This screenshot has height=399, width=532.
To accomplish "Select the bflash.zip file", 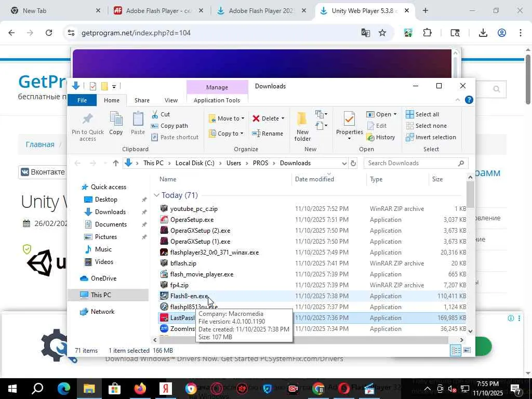I will [x=183, y=263].
